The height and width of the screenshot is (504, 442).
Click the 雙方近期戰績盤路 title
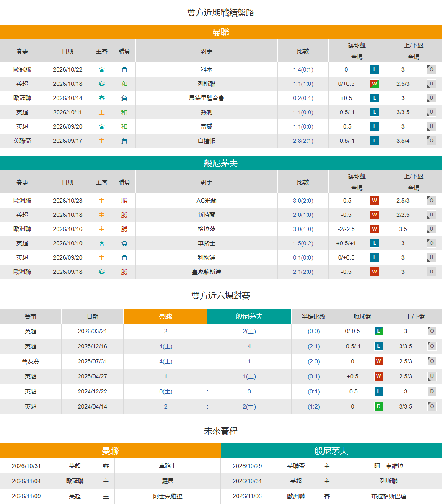click(221, 13)
